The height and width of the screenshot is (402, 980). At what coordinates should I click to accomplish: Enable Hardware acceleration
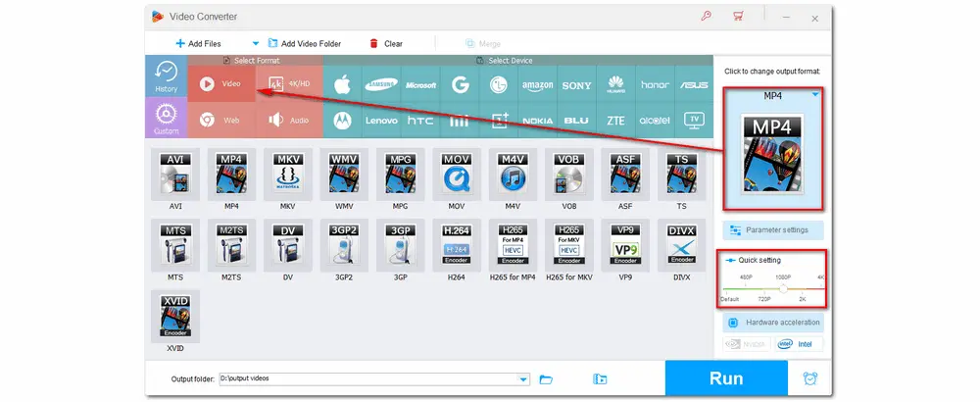(x=773, y=323)
